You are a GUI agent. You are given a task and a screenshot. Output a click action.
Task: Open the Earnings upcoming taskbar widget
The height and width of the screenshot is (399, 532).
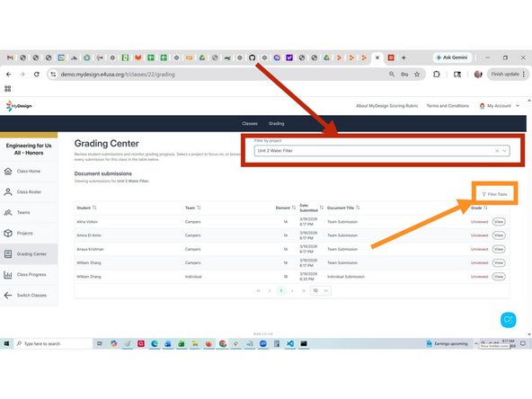[x=447, y=343]
